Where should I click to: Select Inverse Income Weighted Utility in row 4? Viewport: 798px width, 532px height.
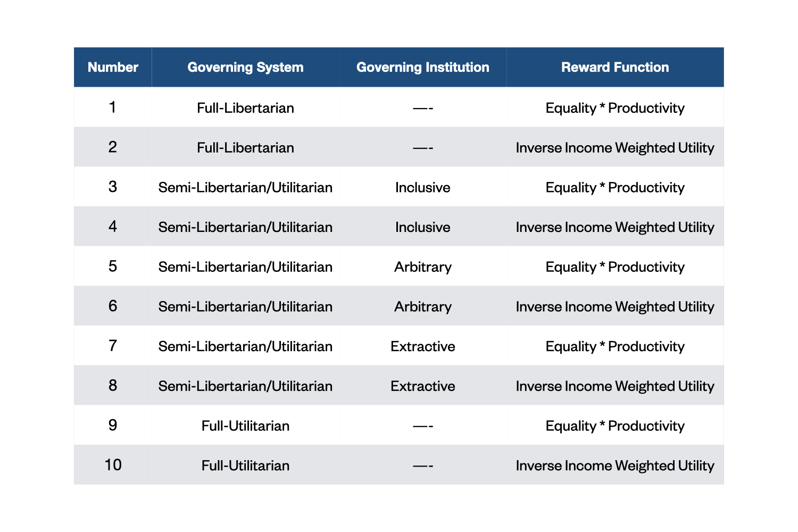pyautogui.click(x=615, y=227)
